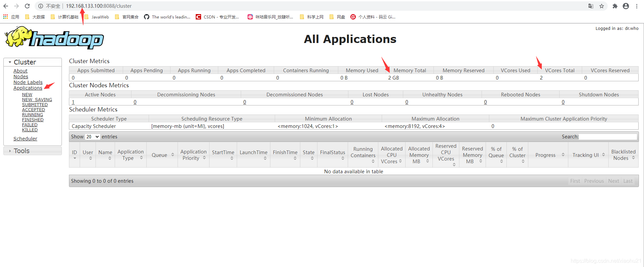The height and width of the screenshot is (267, 644).
Task: Click the Active Nodes count link
Action: point(73,102)
